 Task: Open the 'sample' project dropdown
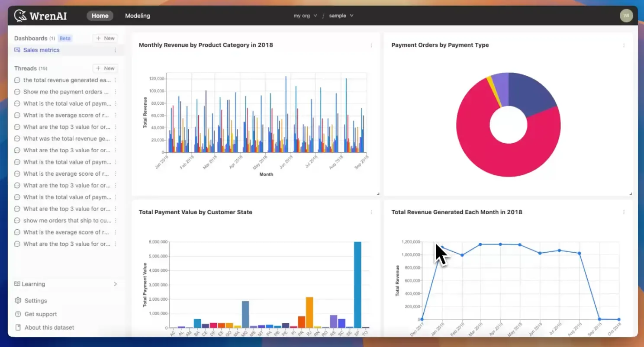click(341, 16)
